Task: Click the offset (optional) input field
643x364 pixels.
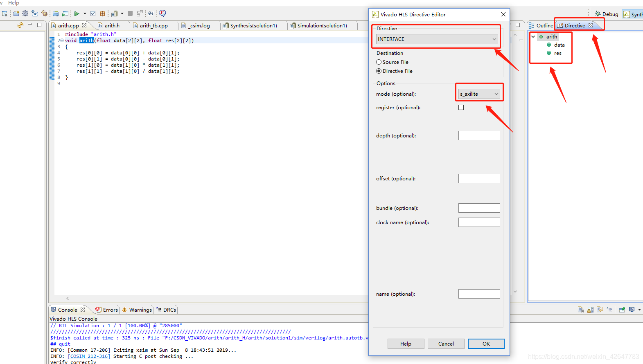Action: pyautogui.click(x=479, y=178)
